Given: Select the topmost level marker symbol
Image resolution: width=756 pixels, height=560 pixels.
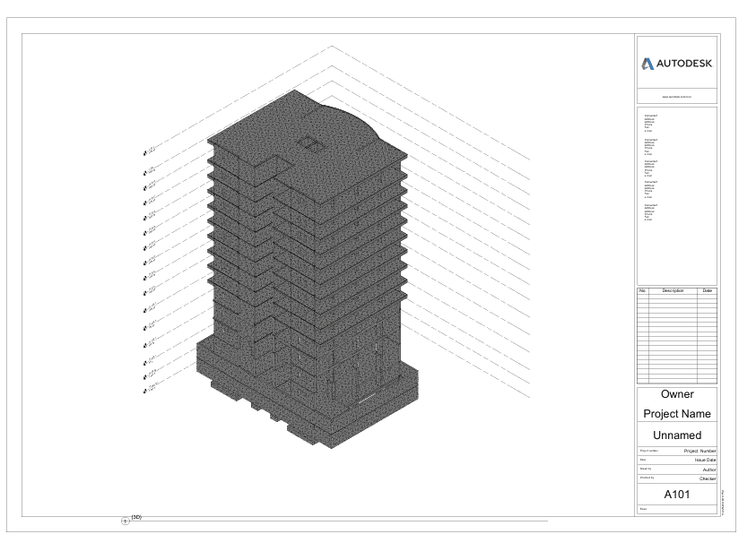Looking at the screenshot, I should [145, 153].
